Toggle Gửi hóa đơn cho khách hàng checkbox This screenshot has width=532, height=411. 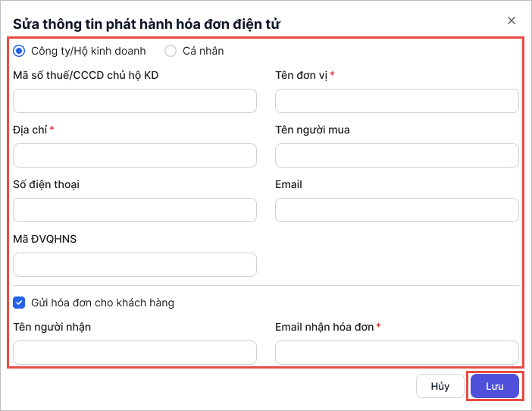(20, 303)
